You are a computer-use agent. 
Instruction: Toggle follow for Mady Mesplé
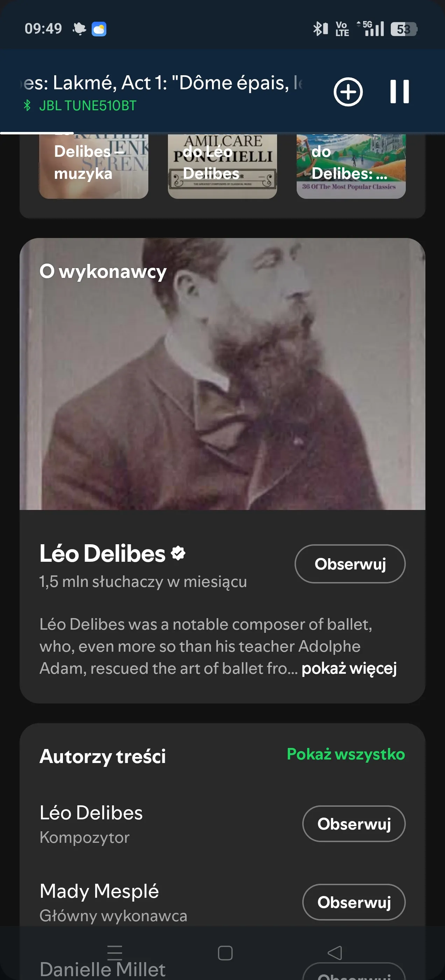[354, 902]
